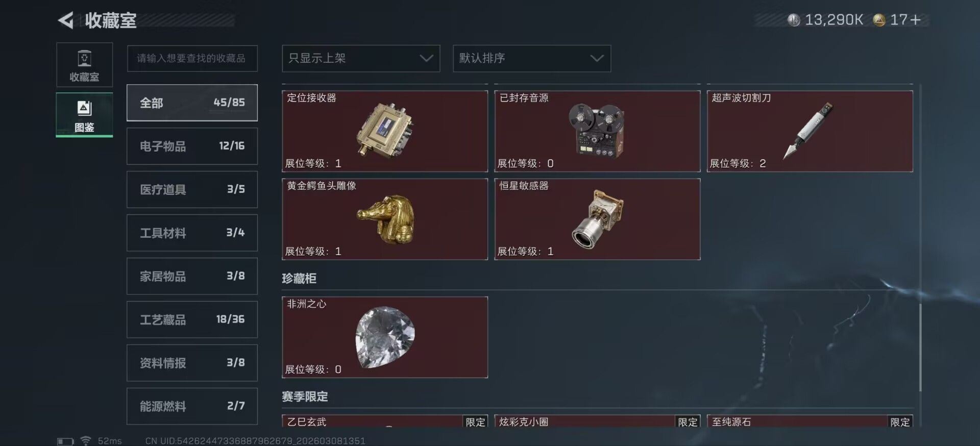This screenshot has height=446, width=980.
Task: Expand the 默认排序 sort dropdown
Action: 532,58
